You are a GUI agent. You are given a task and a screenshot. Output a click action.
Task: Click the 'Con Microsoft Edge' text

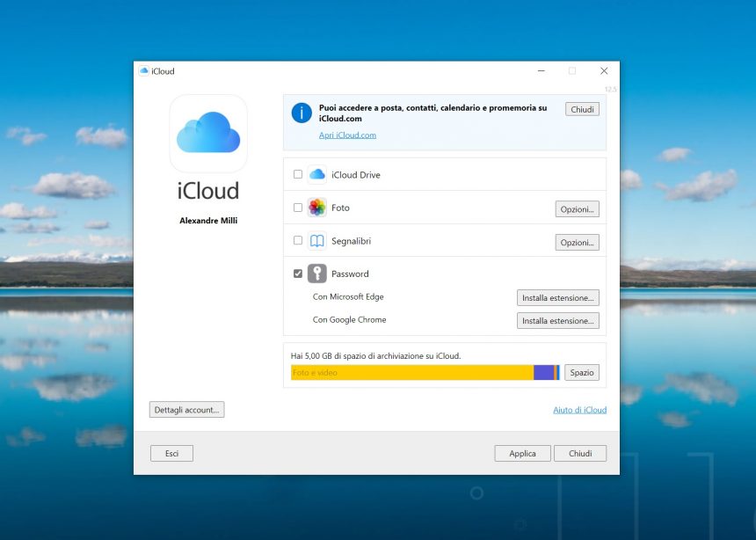pos(348,296)
